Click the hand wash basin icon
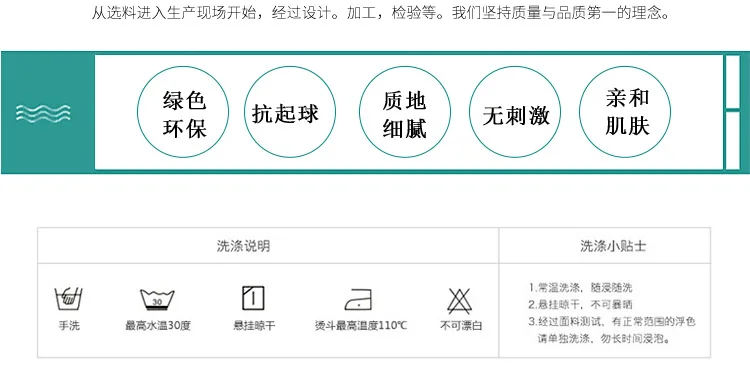This screenshot has height=381, width=750. click(x=69, y=298)
